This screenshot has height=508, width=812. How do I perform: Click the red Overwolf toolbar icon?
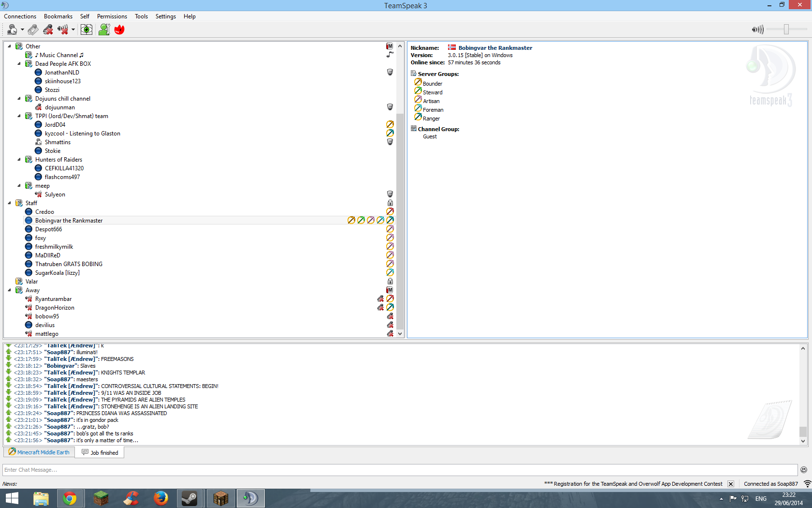119,30
